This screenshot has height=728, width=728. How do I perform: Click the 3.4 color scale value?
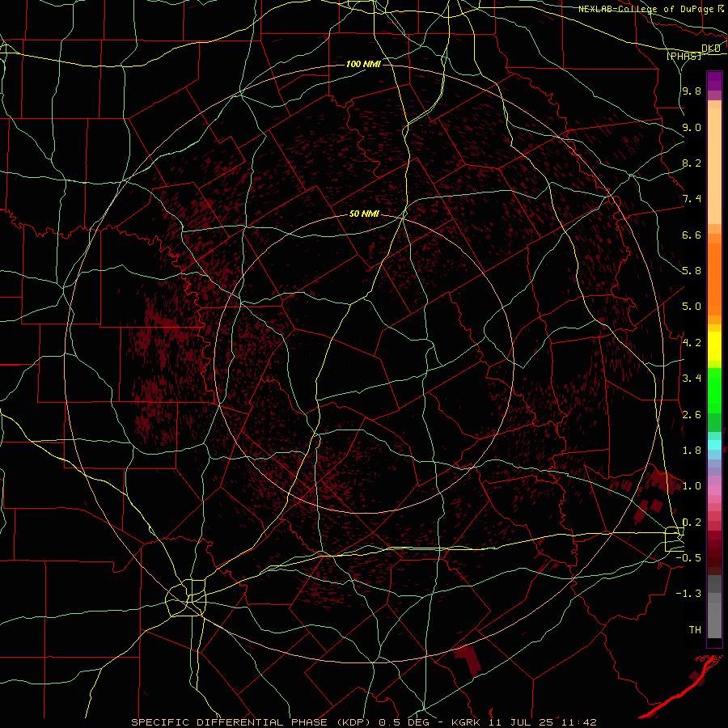[692, 379]
